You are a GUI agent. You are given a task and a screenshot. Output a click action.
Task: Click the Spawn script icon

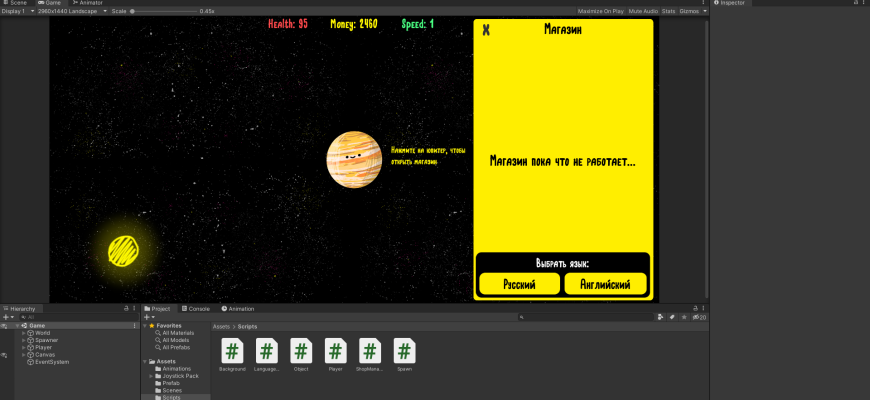point(404,351)
